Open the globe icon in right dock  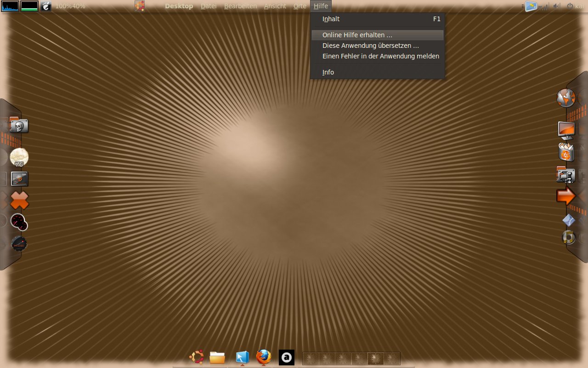(566, 98)
